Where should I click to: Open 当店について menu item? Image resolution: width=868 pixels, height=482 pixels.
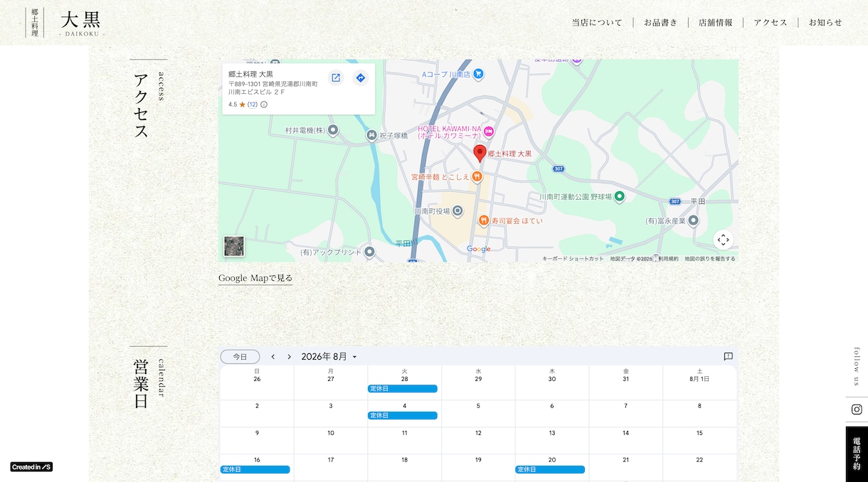[597, 23]
